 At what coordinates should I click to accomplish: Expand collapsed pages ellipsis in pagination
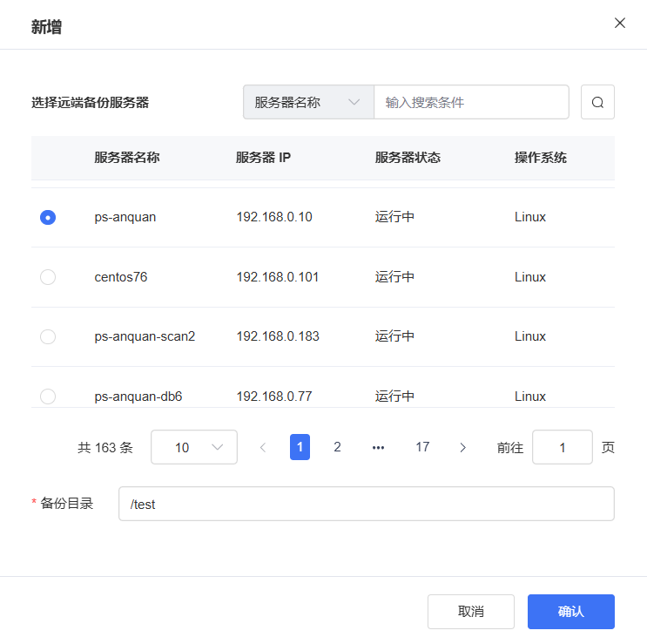click(378, 447)
